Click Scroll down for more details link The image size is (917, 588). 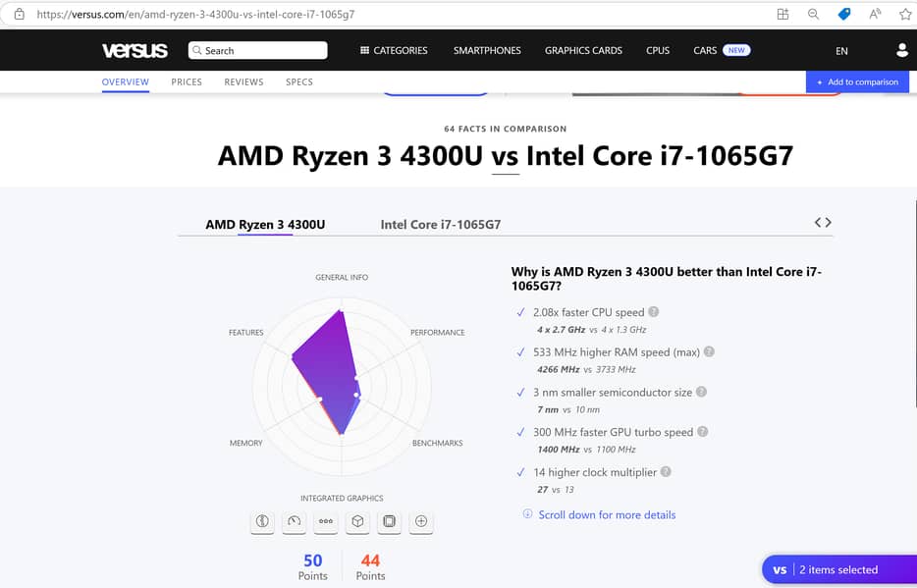[607, 514]
